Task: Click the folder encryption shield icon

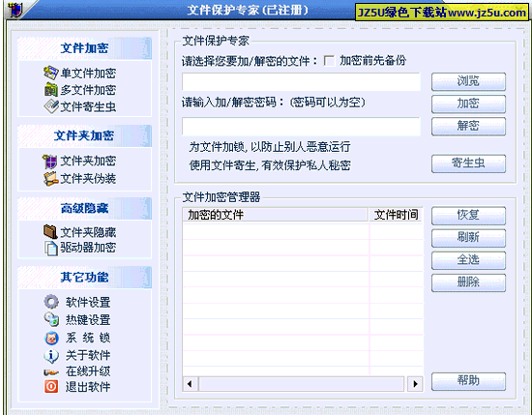Action: click(x=50, y=162)
